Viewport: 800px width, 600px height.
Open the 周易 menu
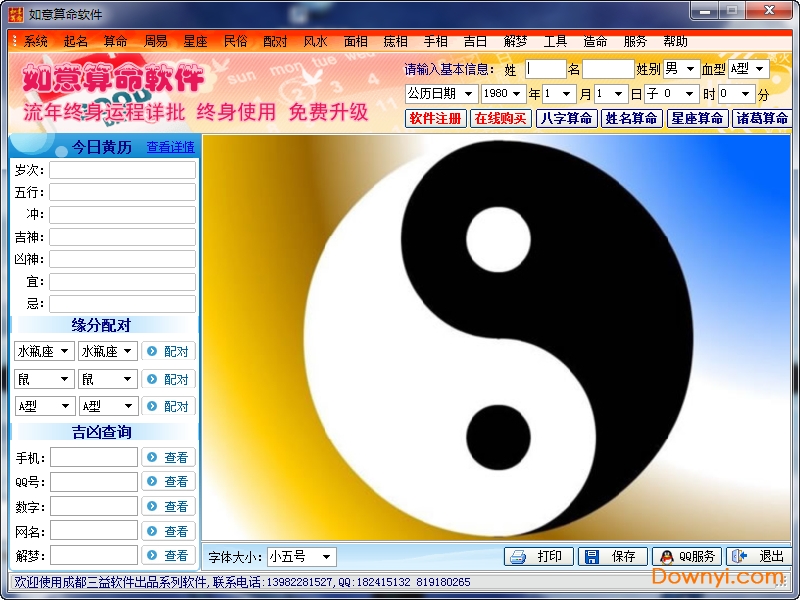tap(155, 41)
